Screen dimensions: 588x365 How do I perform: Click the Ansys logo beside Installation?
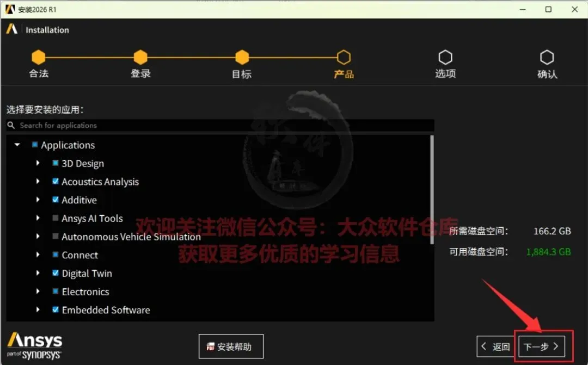point(11,29)
